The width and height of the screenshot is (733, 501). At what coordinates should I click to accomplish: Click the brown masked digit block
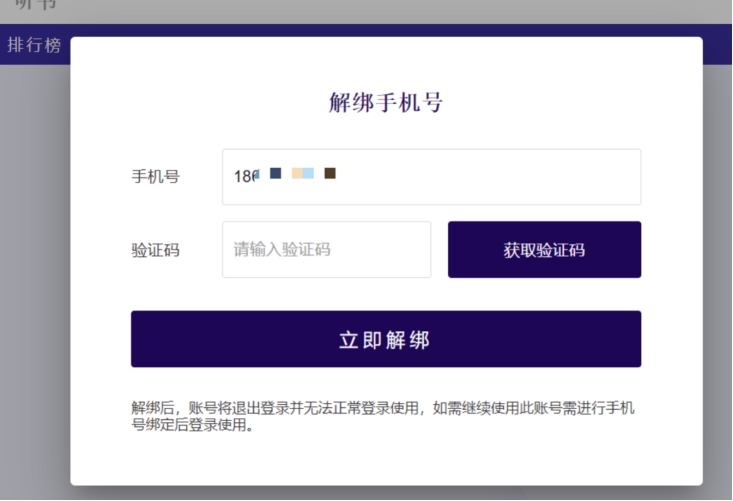(330, 174)
